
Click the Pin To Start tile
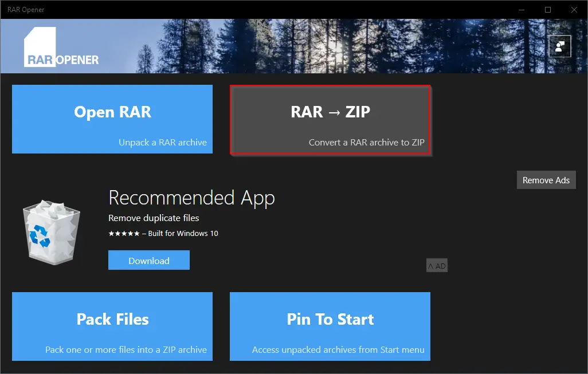point(330,326)
